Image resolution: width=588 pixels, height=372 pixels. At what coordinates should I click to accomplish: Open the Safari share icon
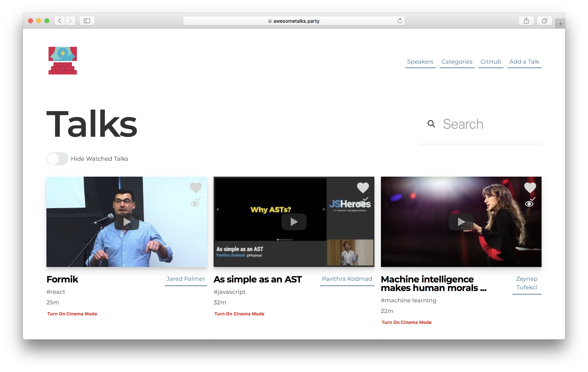coord(527,21)
